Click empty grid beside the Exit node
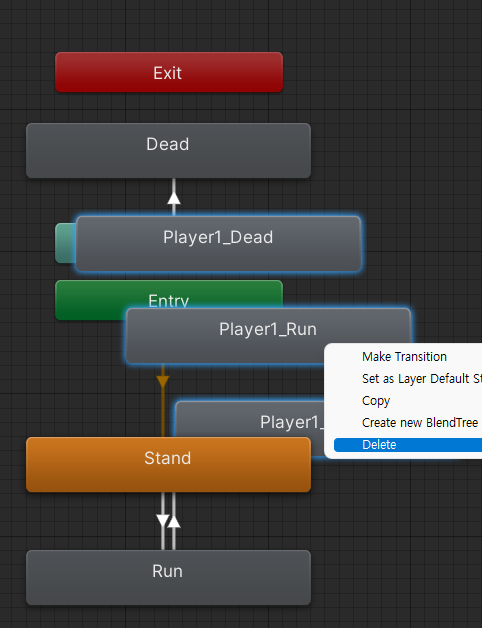 point(361,72)
